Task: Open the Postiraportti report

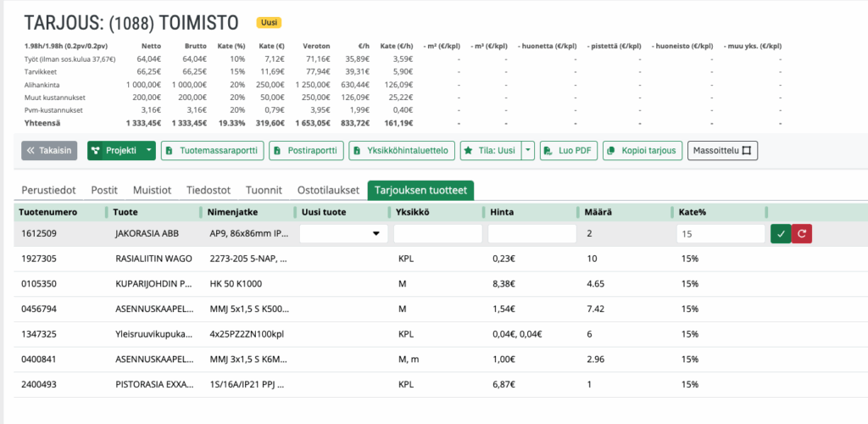Action: pos(307,151)
